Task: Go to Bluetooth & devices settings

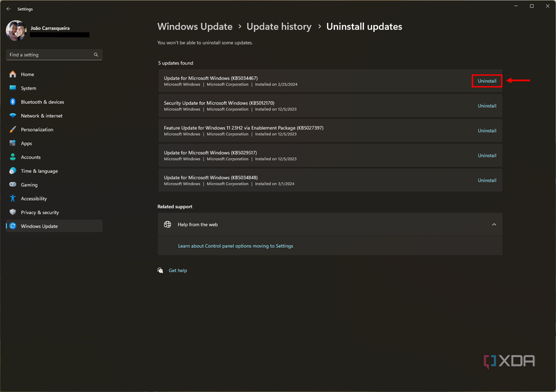Action: (55, 102)
